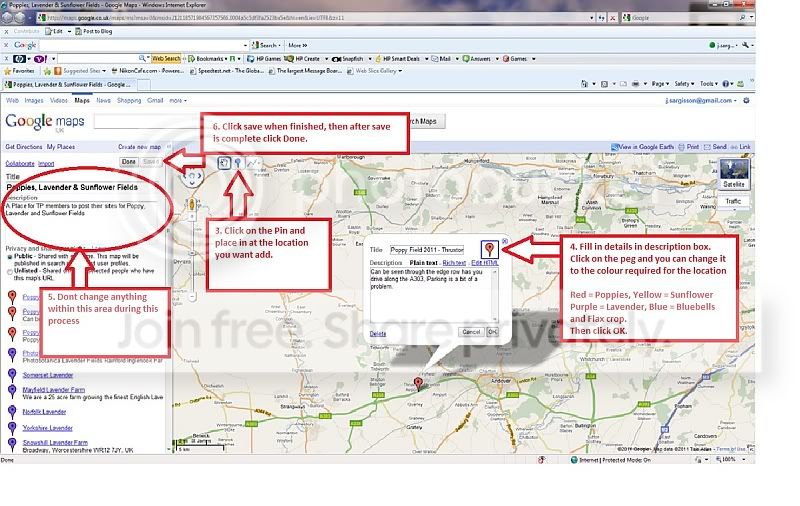Click the purple pin beside Mayfield Lavender Farm
This screenshot has width=800, height=506.
(12, 390)
